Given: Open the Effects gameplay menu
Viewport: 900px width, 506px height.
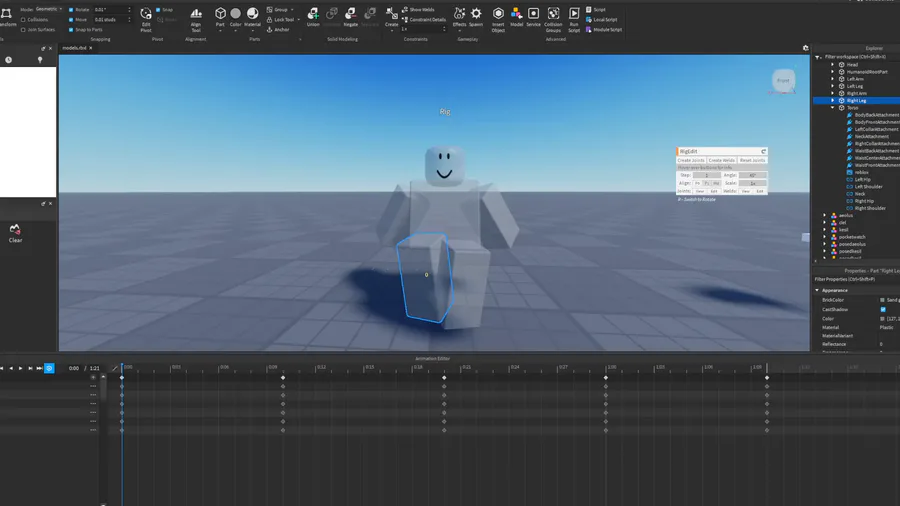Looking at the screenshot, I should point(459,17).
